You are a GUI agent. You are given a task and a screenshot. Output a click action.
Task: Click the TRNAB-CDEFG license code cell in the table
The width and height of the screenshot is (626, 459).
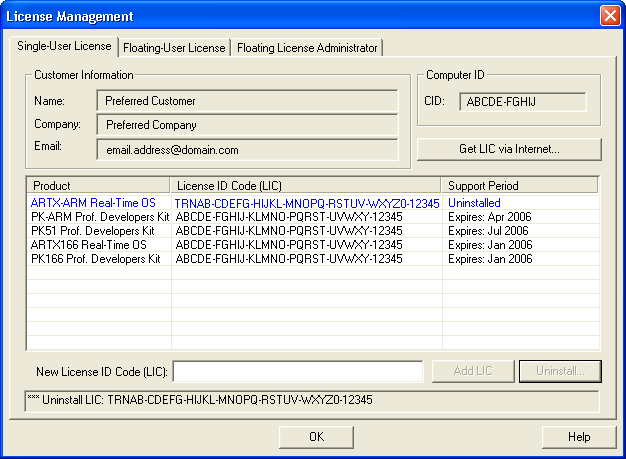point(307,204)
